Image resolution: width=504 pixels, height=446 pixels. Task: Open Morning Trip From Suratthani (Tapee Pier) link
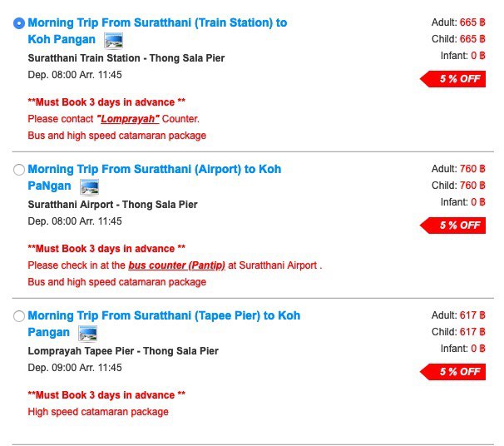coord(164,324)
